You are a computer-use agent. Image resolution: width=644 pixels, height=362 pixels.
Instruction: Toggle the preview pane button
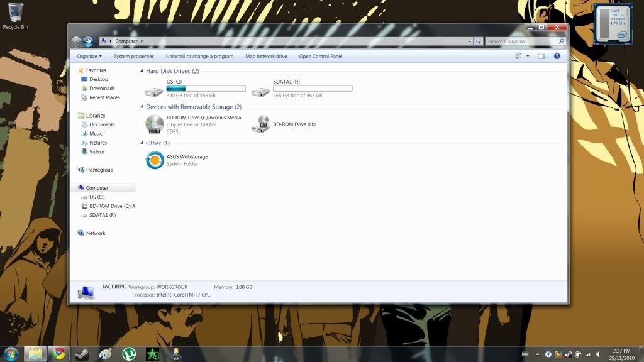541,56
